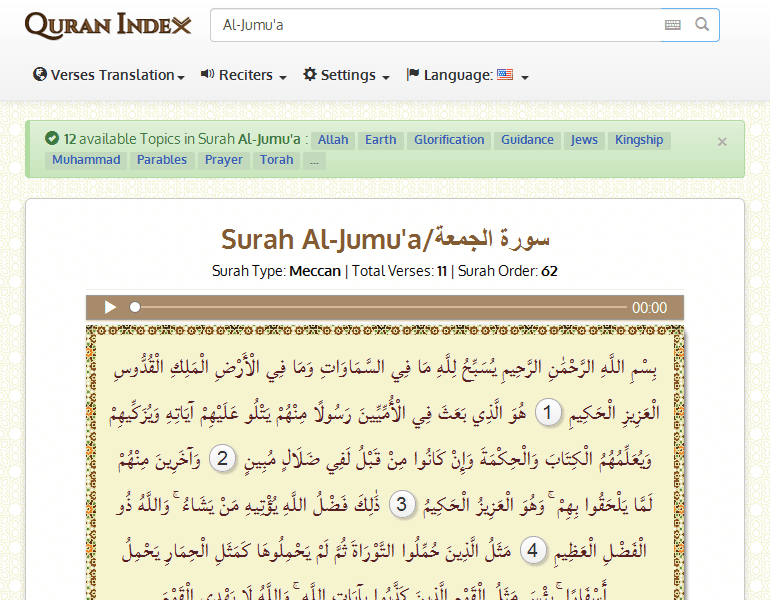Click verse number 4 marker
Screen dimensions: 770x600
click(532, 550)
